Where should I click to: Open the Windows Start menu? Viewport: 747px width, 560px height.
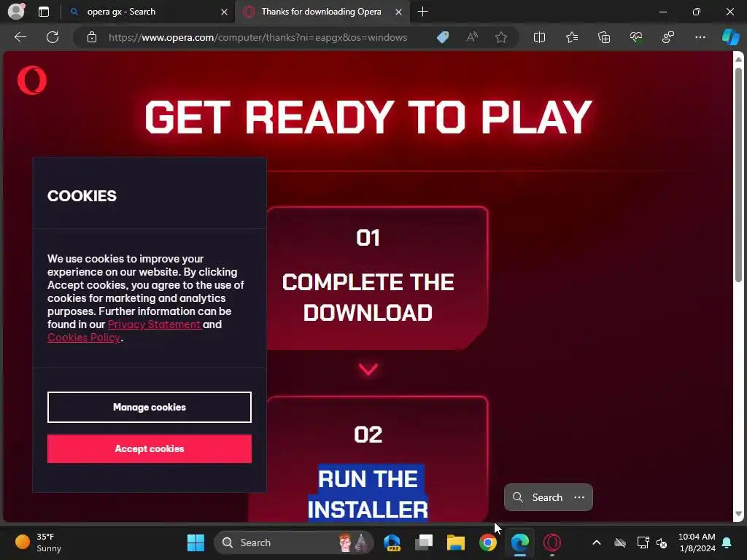point(196,542)
